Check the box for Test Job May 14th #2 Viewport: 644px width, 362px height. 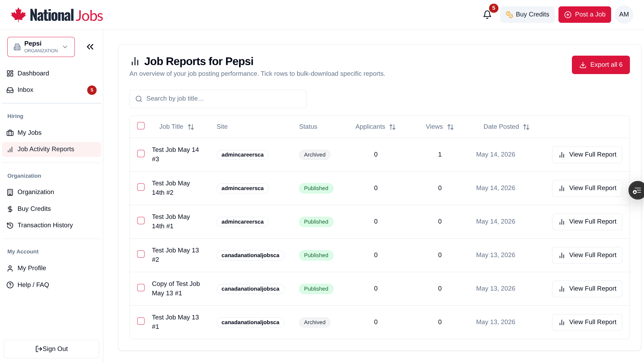coord(141,187)
